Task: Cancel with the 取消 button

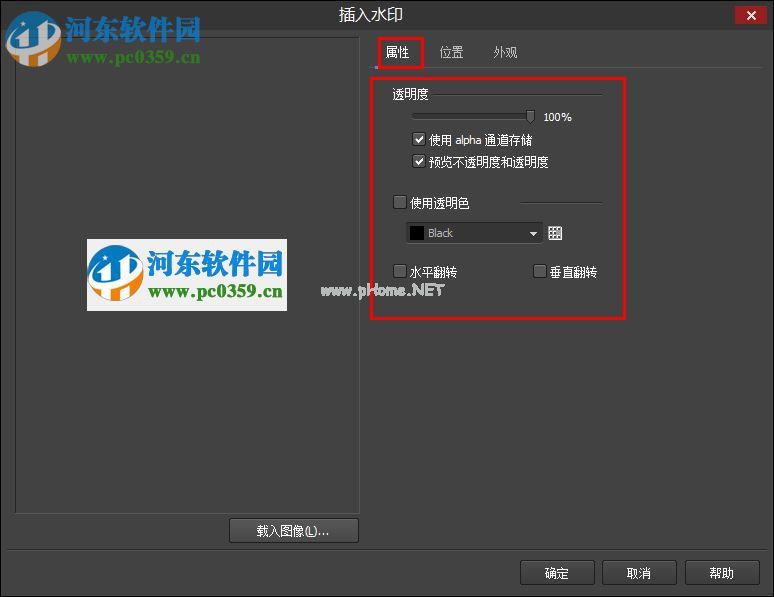Action: click(x=639, y=573)
